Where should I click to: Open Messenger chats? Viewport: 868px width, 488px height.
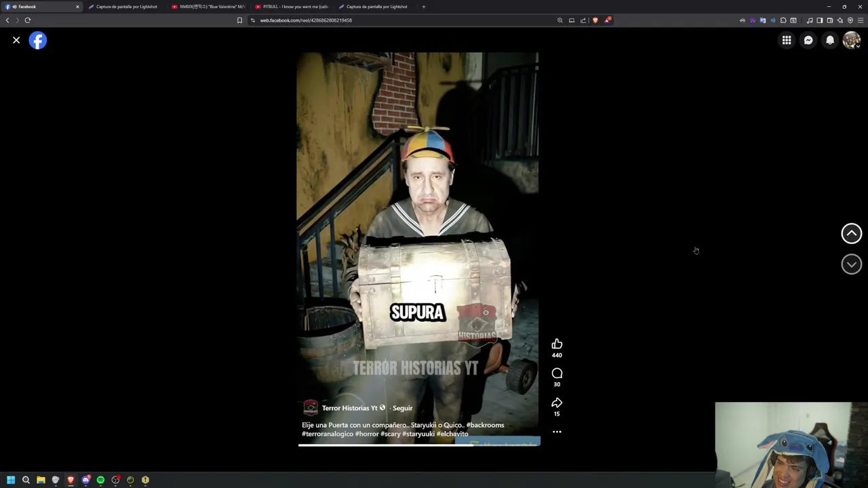tap(808, 41)
